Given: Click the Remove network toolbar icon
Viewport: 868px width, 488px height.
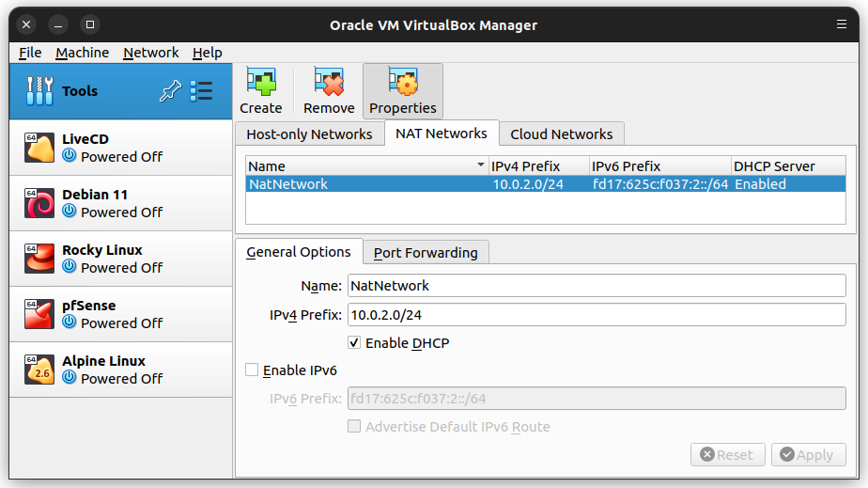Looking at the screenshot, I should (x=329, y=82).
